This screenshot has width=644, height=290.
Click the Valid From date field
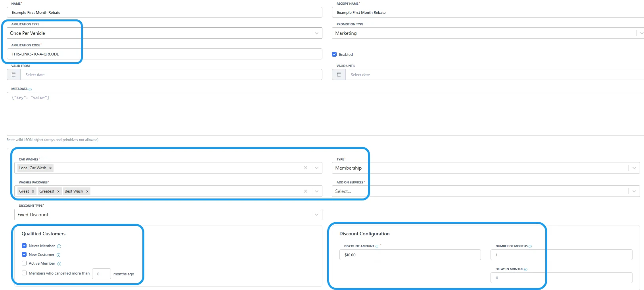point(171,74)
